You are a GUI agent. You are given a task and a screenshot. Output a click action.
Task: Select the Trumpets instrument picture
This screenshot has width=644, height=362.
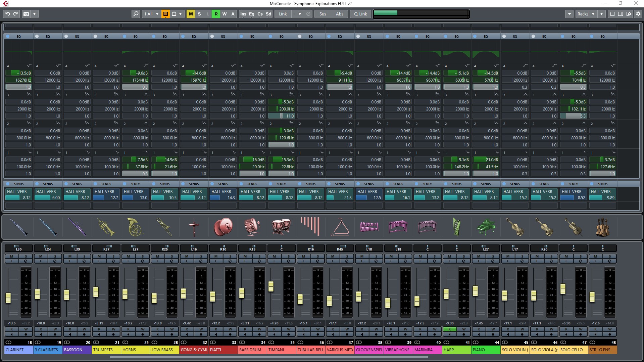[106, 227]
